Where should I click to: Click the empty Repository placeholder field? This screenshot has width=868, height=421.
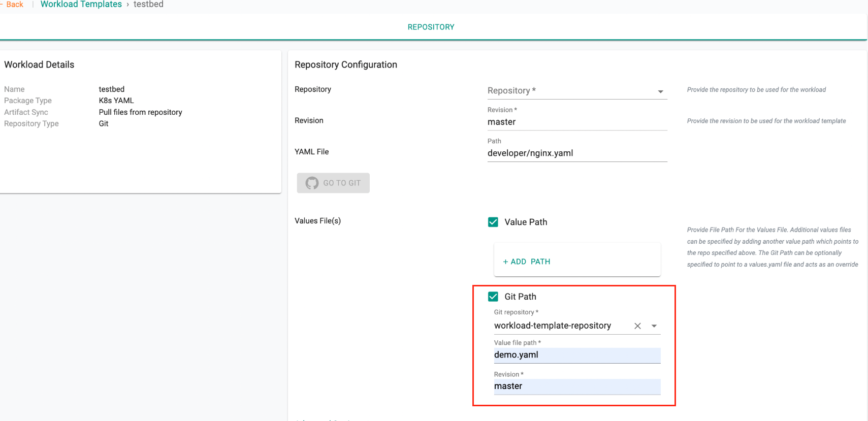pos(569,91)
